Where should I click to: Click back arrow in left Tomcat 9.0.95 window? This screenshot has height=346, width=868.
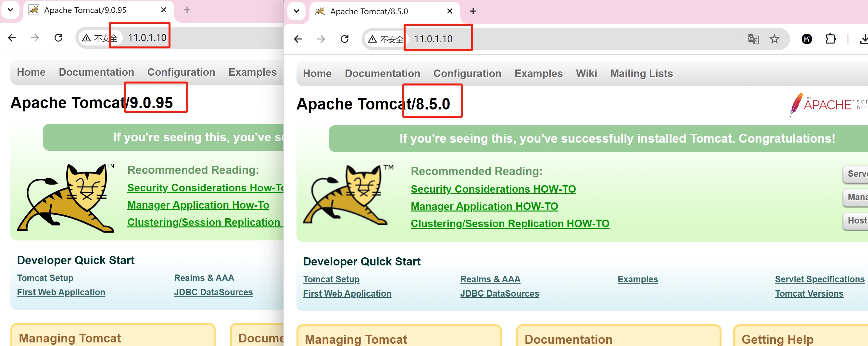(x=12, y=37)
